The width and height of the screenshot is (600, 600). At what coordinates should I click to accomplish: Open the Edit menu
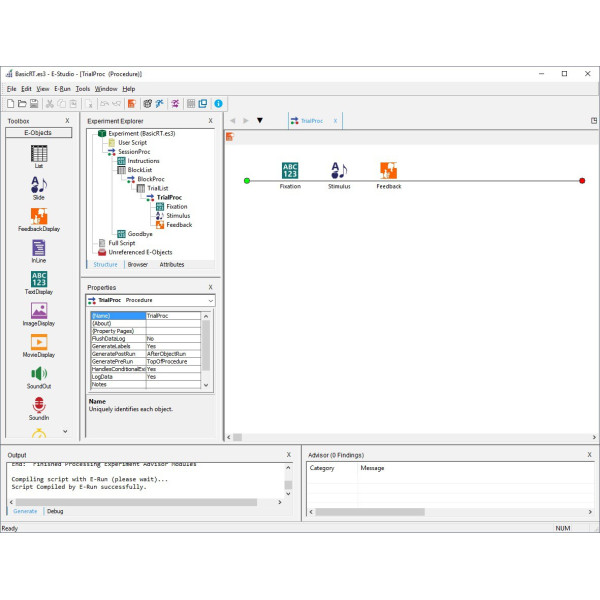click(x=26, y=89)
